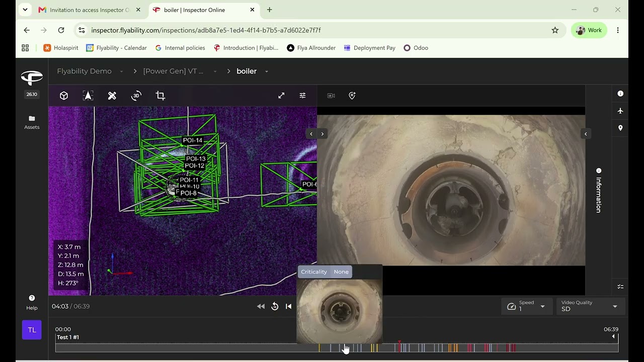Open Assets folder in left sidebar
The height and width of the screenshot is (362, 644).
click(x=32, y=122)
